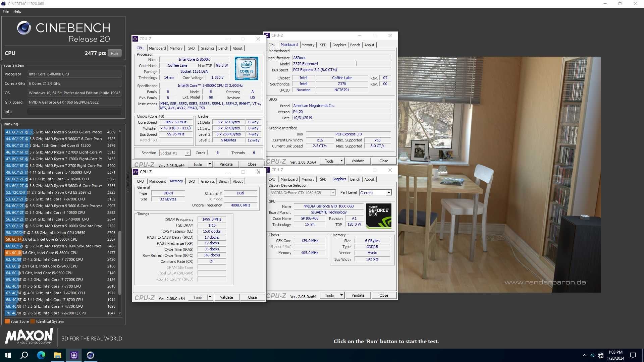Viewport: 644px width, 362px height.
Task: Click the Z370 Extreme4 model field
Action: (x=324, y=64)
